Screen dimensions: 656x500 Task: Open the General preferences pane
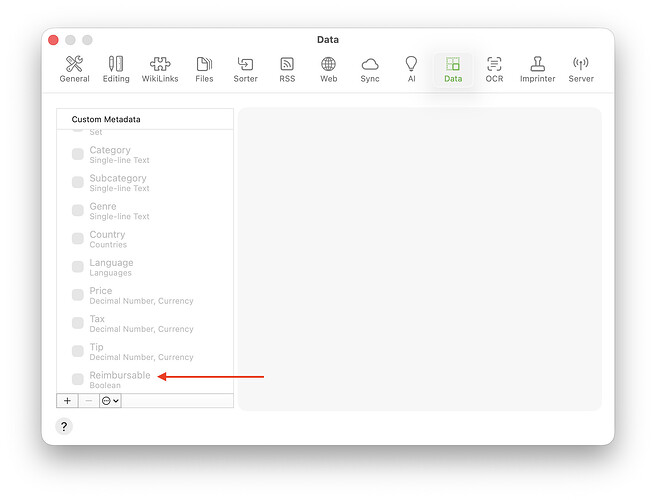click(x=74, y=69)
